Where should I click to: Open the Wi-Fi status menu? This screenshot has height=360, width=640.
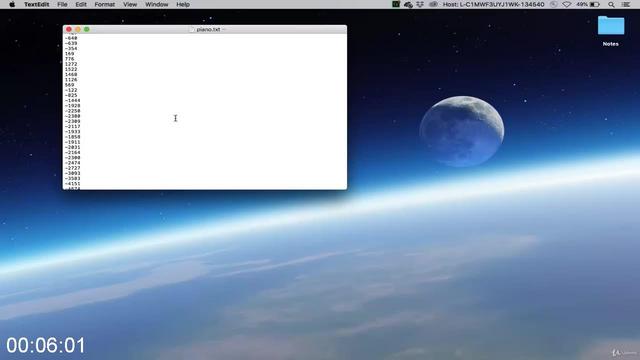tap(567, 4)
